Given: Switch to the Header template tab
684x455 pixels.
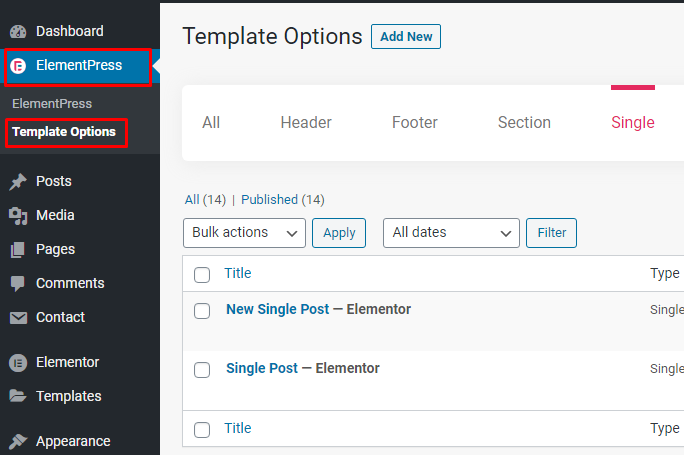Looking at the screenshot, I should [x=306, y=123].
